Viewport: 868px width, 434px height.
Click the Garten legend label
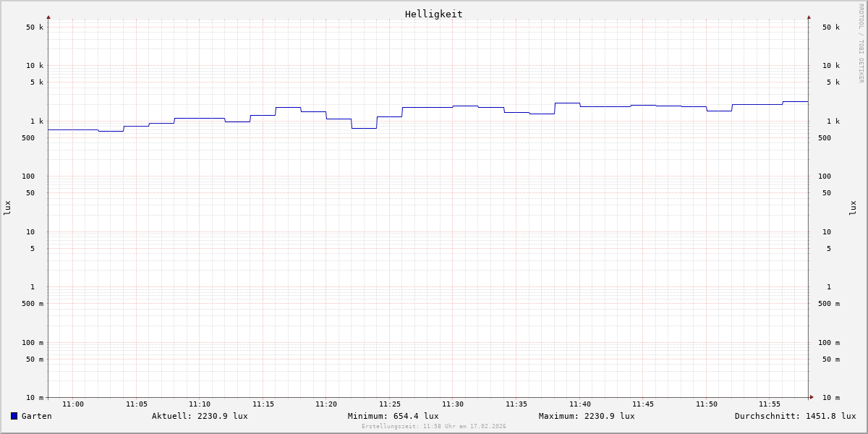36,416
